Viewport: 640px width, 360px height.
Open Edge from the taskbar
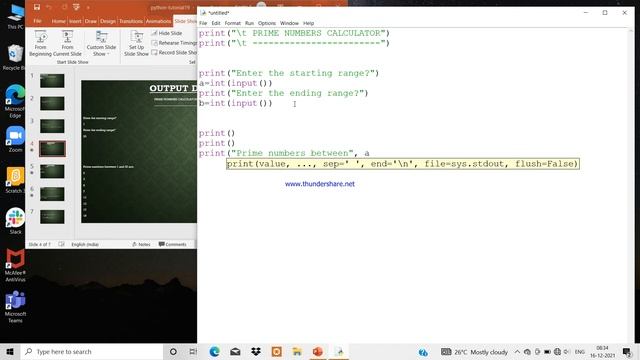click(214, 351)
